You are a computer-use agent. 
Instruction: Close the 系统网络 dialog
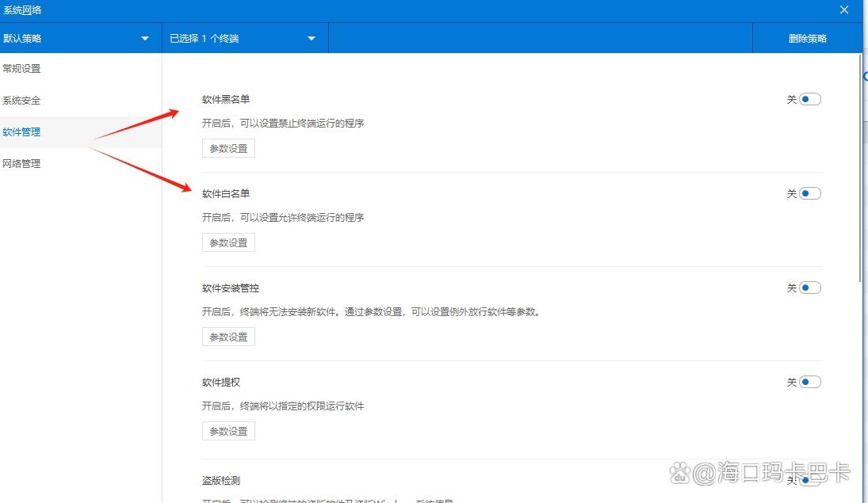click(x=844, y=10)
